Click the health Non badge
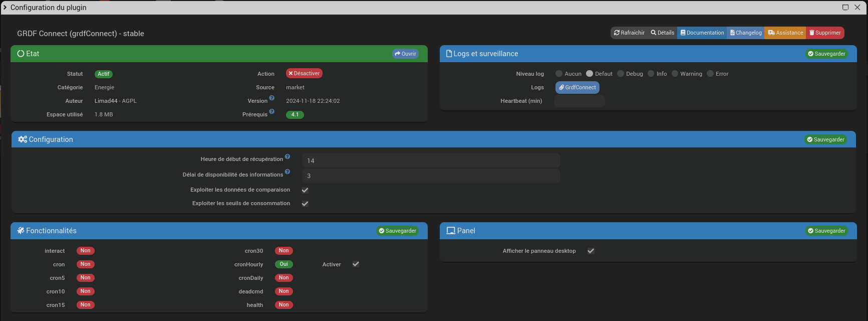This screenshot has height=321, width=868. pos(284,305)
